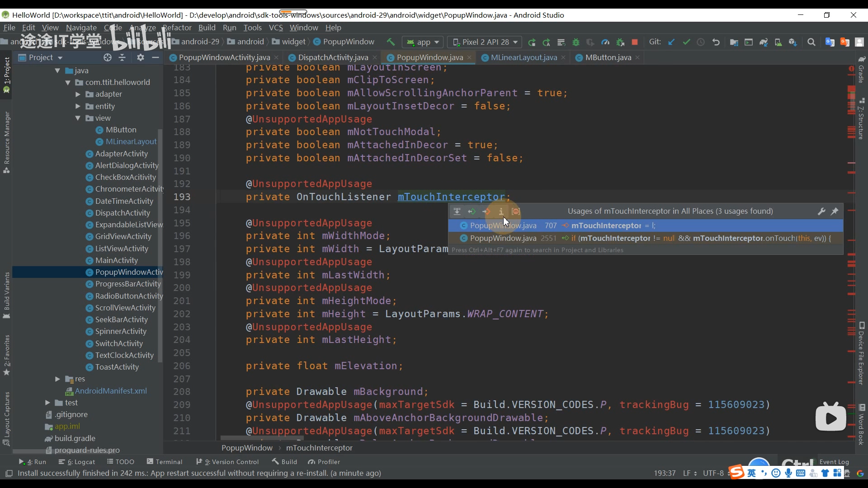
Task: Click Apply Changes and Restart Activity icon
Action: [547, 42]
